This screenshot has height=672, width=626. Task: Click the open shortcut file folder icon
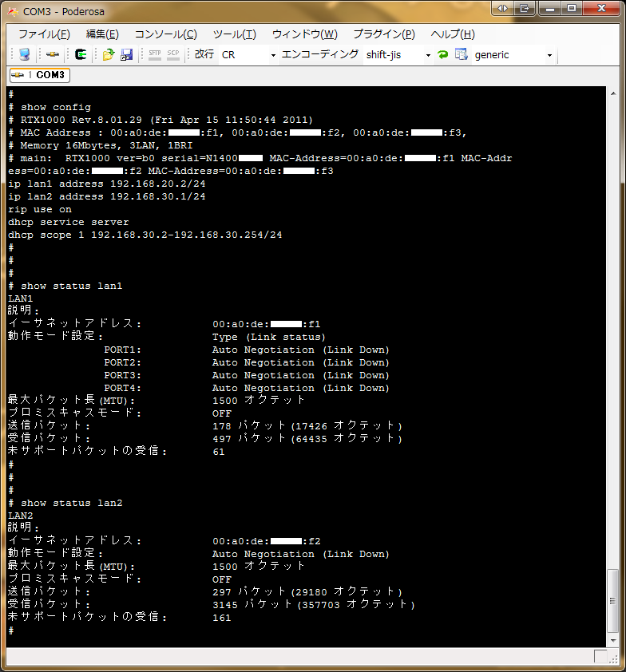pyautogui.click(x=109, y=55)
